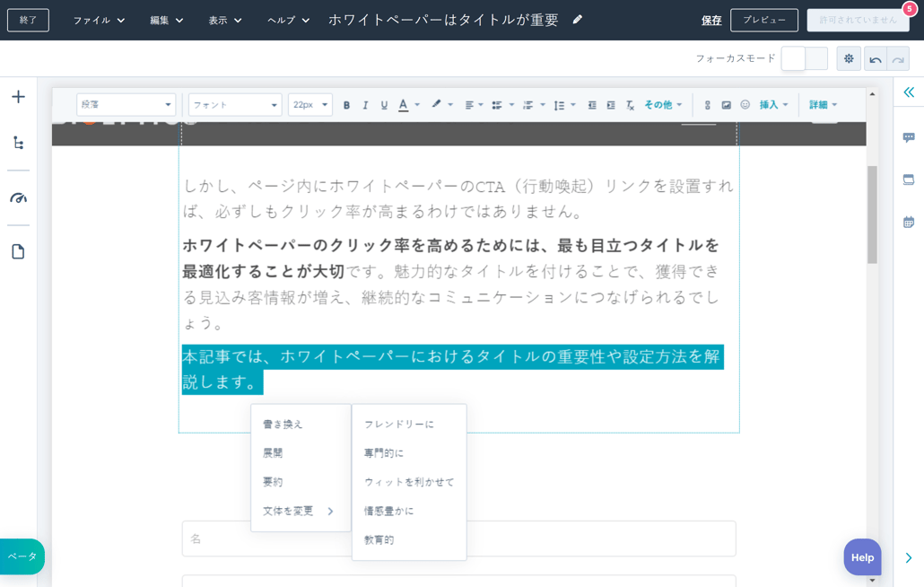Insert an image
The image size is (924, 587).
tap(726, 105)
